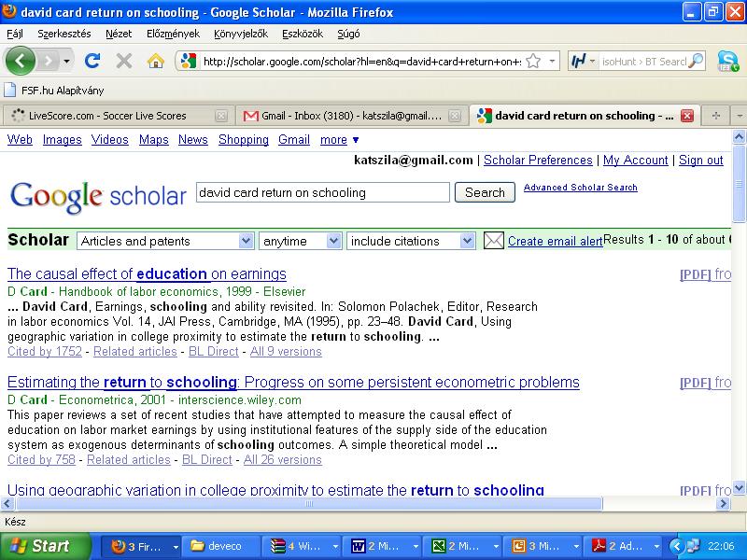
Task: Reload the page with the refresh icon
Action: (92, 61)
